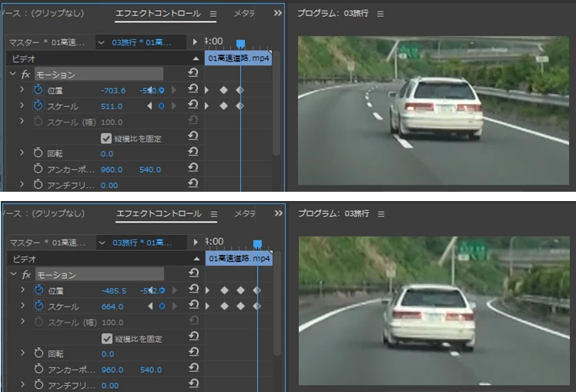Collapse モーション effect in the panel with scale 511.0
Screen dimensions: 576x392
point(13,74)
